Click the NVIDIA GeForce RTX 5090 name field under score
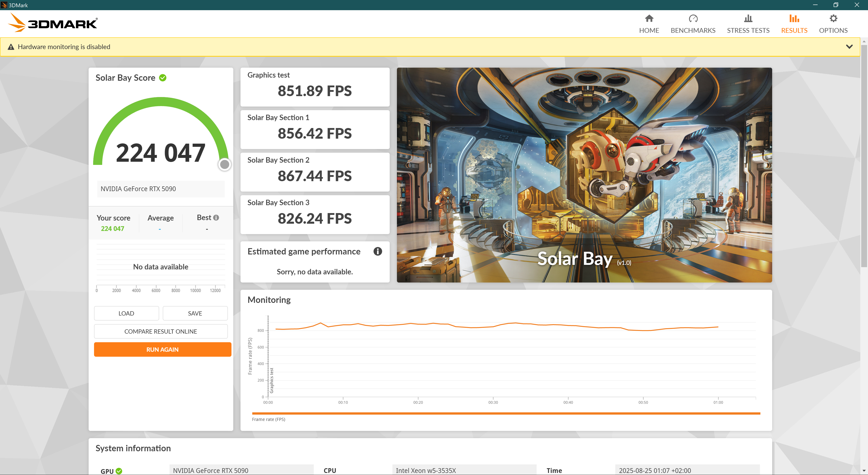 (x=161, y=189)
